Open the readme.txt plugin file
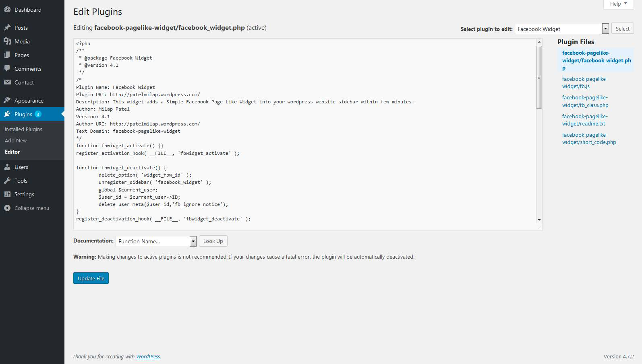Screen dimensions: 642x364 [x=585, y=120]
